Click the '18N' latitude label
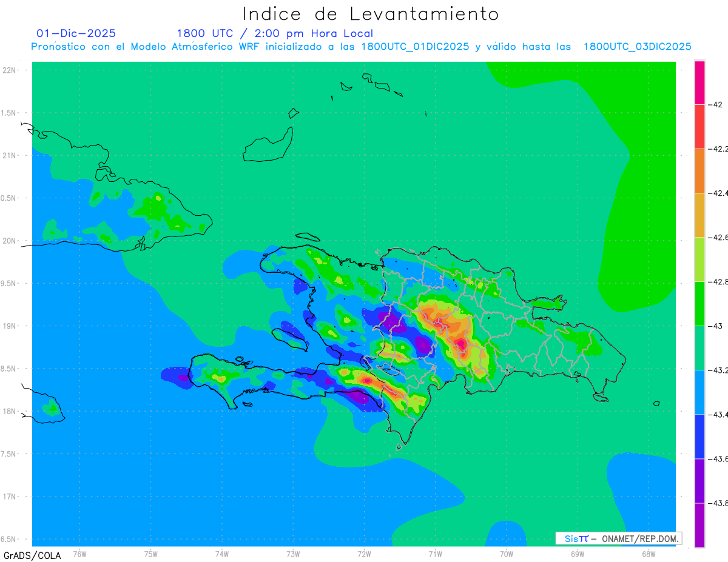This screenshot has width=728, height=562. coord(9,412)
